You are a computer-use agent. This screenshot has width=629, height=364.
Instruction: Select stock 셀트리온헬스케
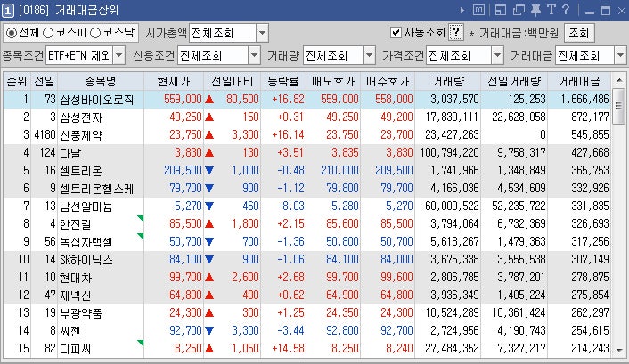[97, 189]
